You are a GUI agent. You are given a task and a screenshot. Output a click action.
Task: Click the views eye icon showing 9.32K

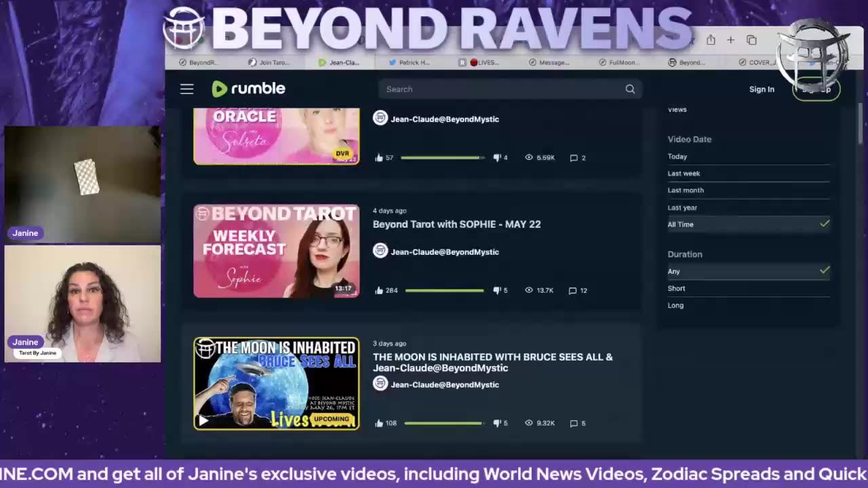point(529,423)
